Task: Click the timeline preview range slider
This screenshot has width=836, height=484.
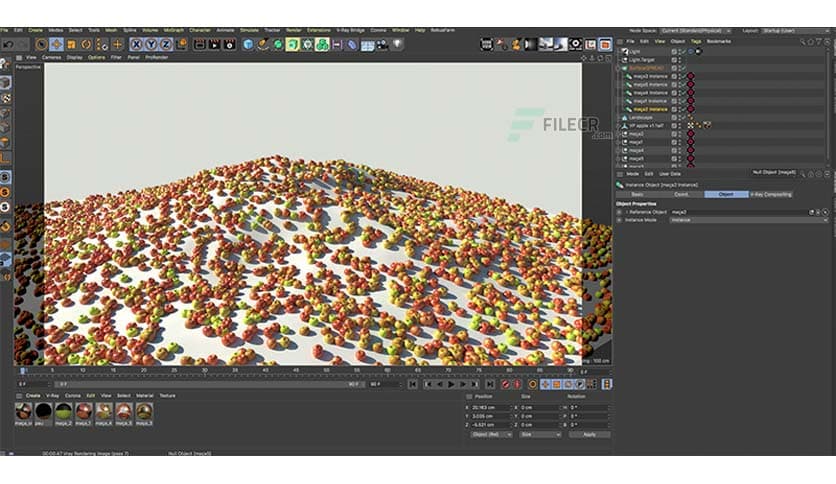Action: tap(209, 384)
